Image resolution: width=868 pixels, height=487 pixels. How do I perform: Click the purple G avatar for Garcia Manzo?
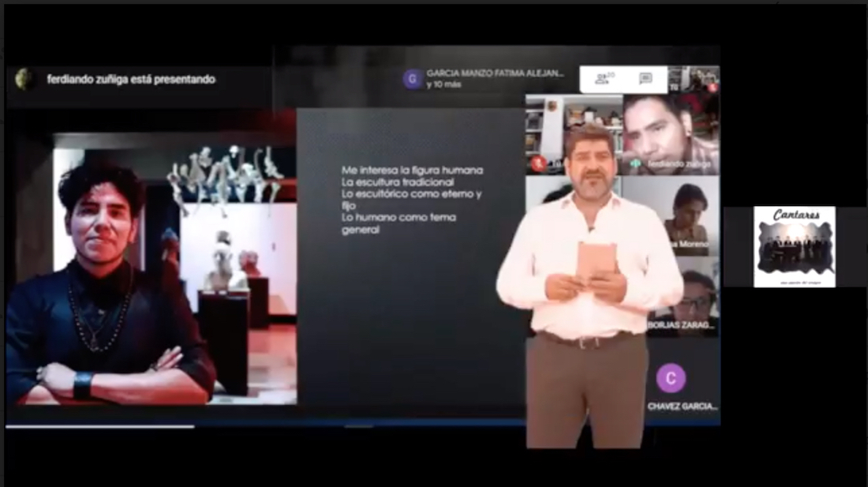coord(413,79)
